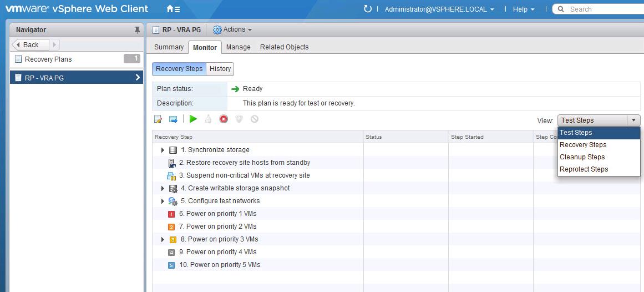
Task: Expand the Synchronize storage step
Action: click(x=163, y=150)
